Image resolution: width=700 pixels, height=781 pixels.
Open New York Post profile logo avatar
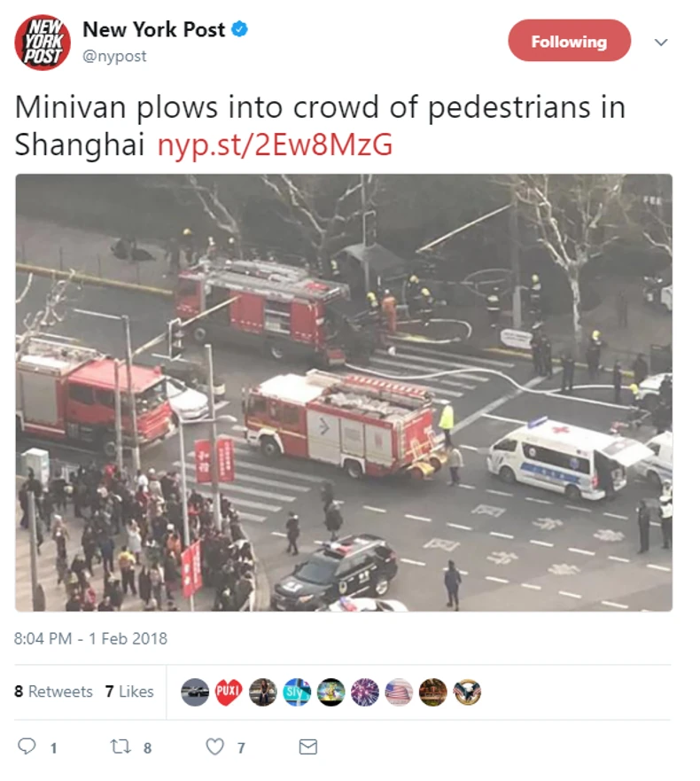[43, 43]
